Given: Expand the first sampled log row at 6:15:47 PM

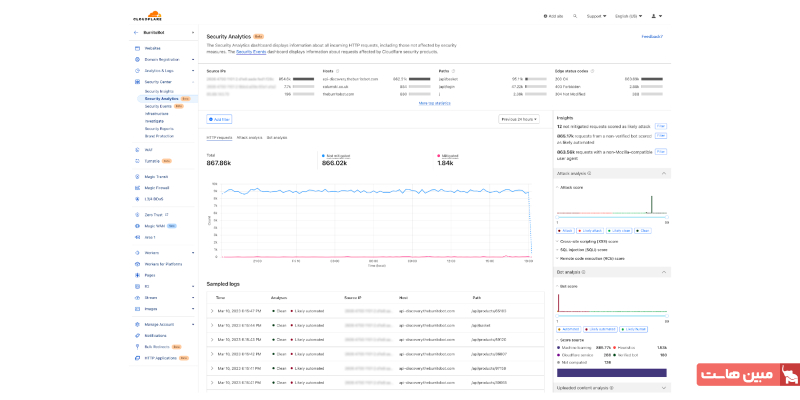Looking at the screenshot, I should (x=212, y=311).
